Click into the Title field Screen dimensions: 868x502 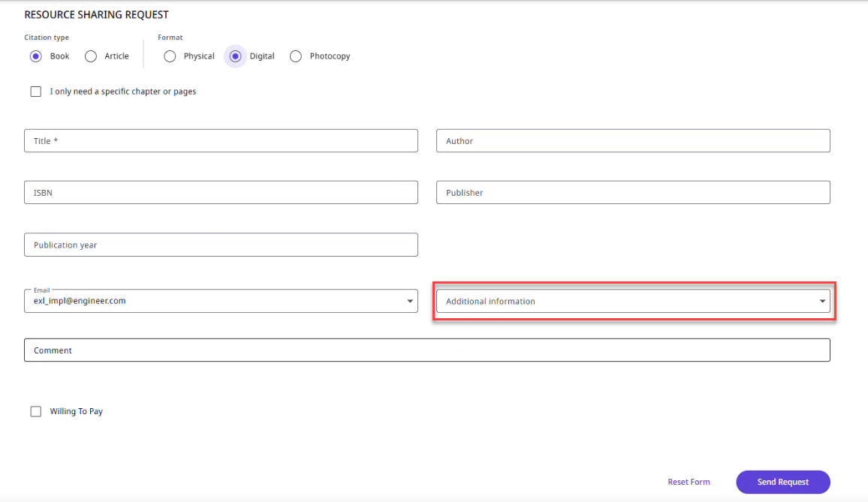221,141
